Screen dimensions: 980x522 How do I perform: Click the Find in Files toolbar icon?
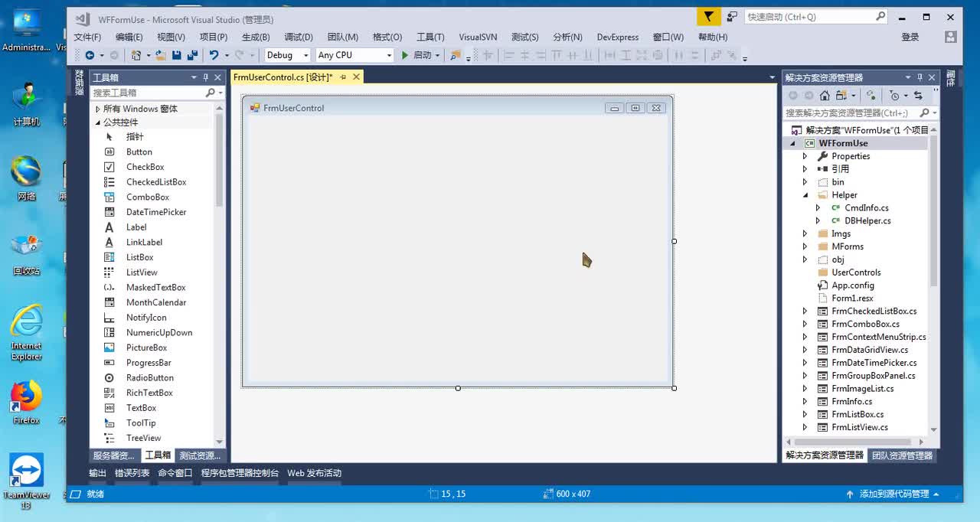[456, 55]
